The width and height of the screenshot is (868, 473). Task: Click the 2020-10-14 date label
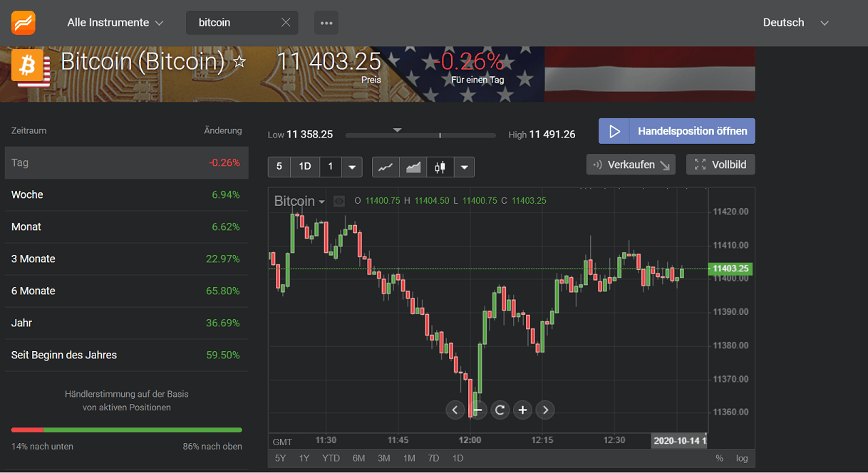[x=679, y=440]
